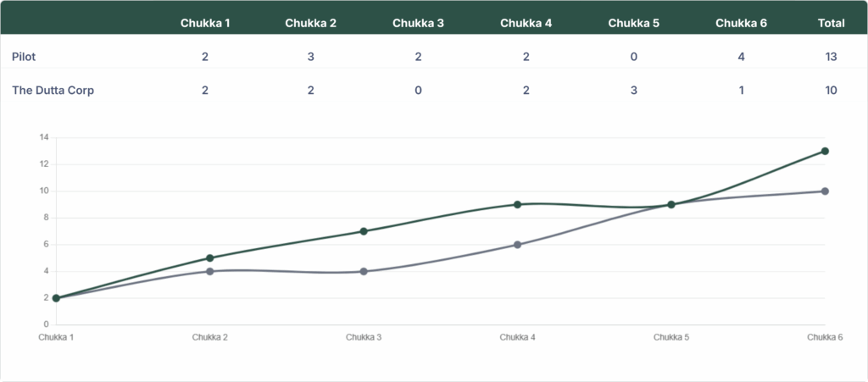Select the gray chart point at Chukka 6
868x382 pixels.
click(x=825, y=191)
